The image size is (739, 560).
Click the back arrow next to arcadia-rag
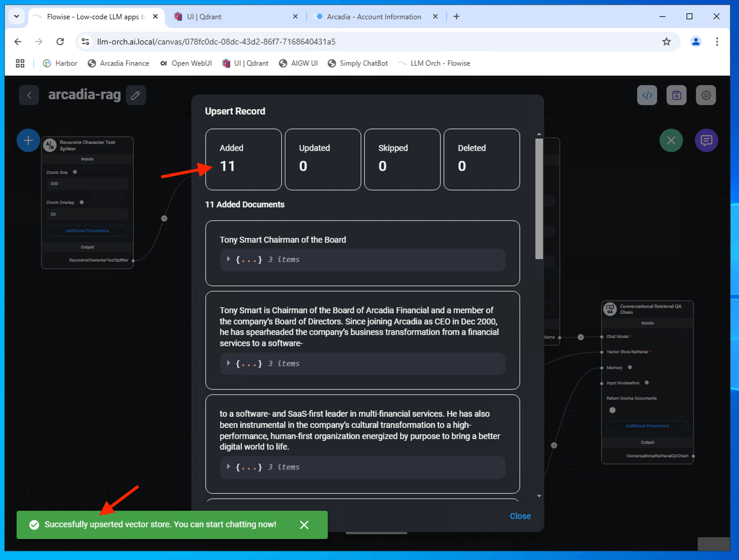pyautogui.click(x=29, y=96)
